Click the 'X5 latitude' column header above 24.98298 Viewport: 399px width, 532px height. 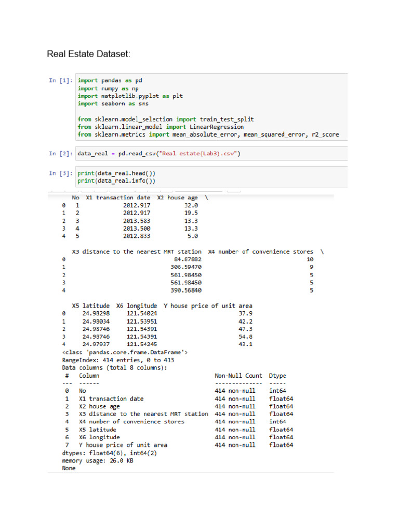tap(90, 305)
